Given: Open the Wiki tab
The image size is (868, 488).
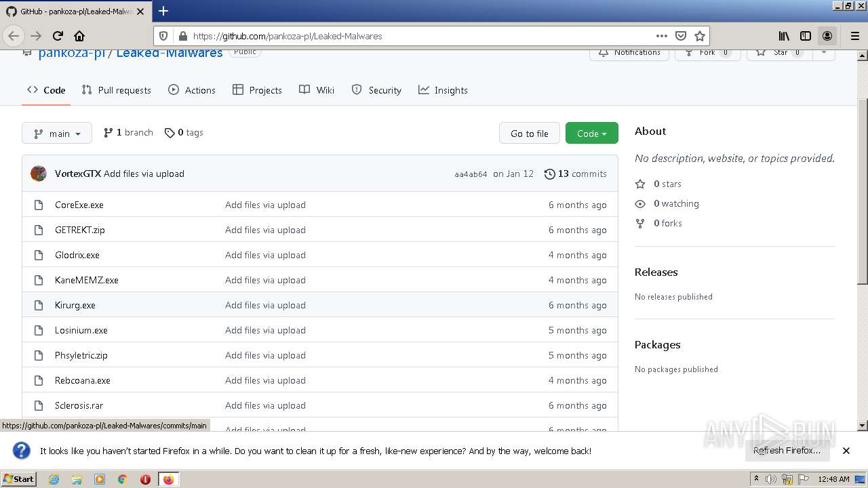Looking at the screenshot, I should 317,90.
